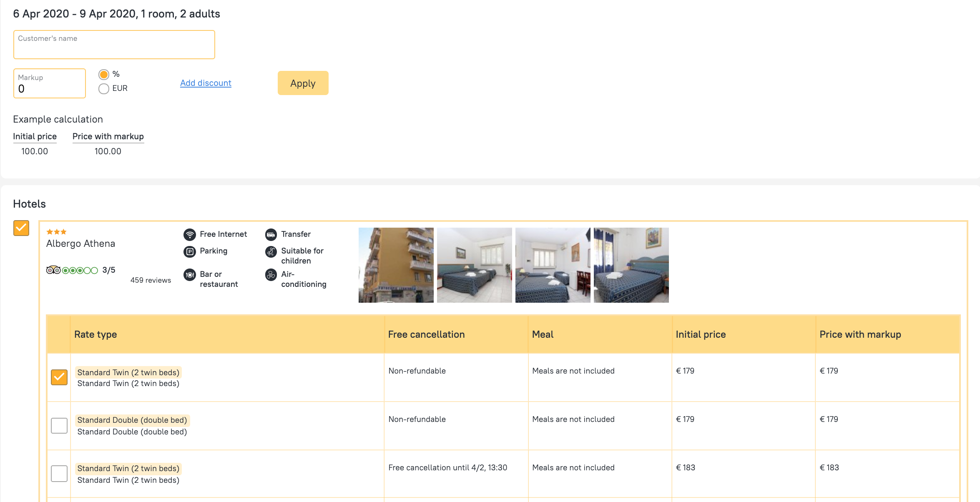This screenshot has height=502, width=980.
Task: Click the Parking amenity icon
Action: [x=190, y=251]
